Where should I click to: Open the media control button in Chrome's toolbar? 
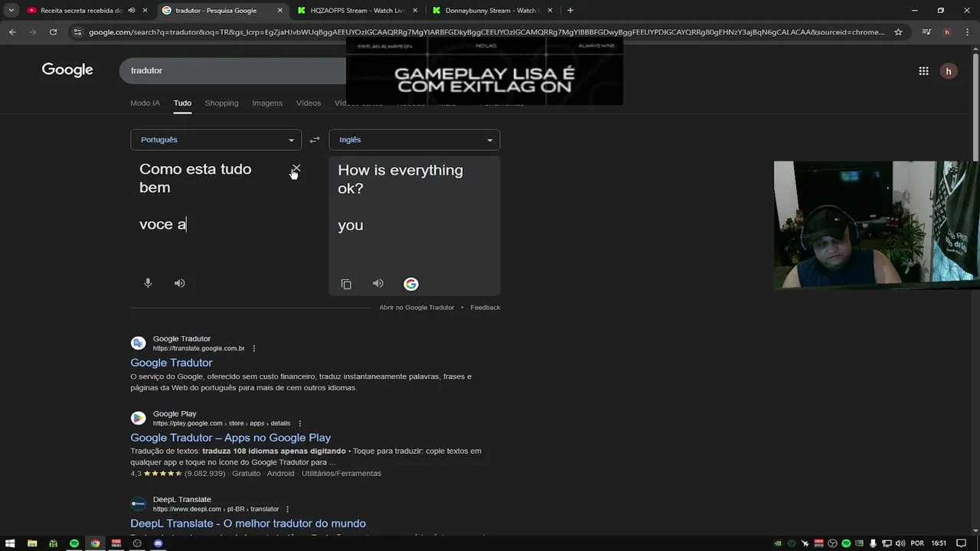click(926, 32)
